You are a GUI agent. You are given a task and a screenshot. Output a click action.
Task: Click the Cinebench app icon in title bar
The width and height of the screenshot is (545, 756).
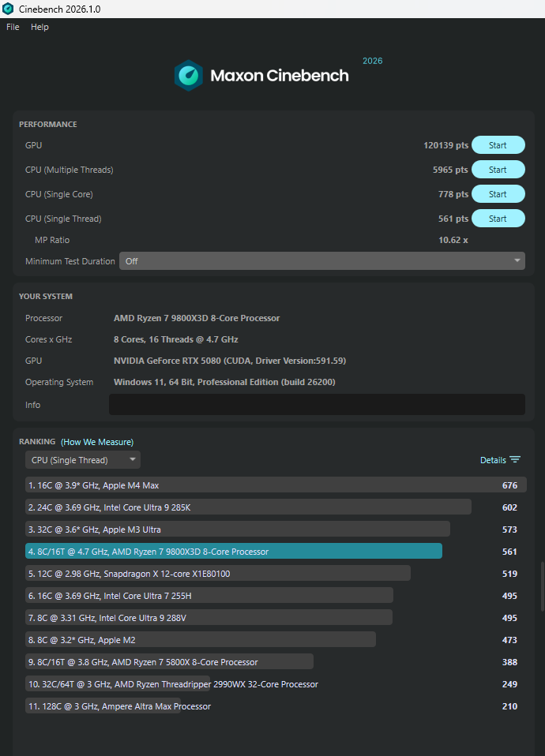tap(8, 9)
